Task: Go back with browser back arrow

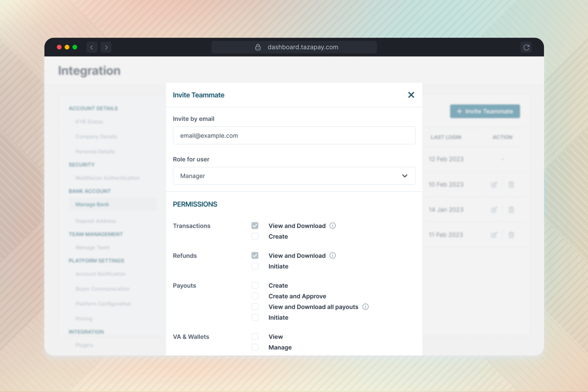Action: pos(92,47)
